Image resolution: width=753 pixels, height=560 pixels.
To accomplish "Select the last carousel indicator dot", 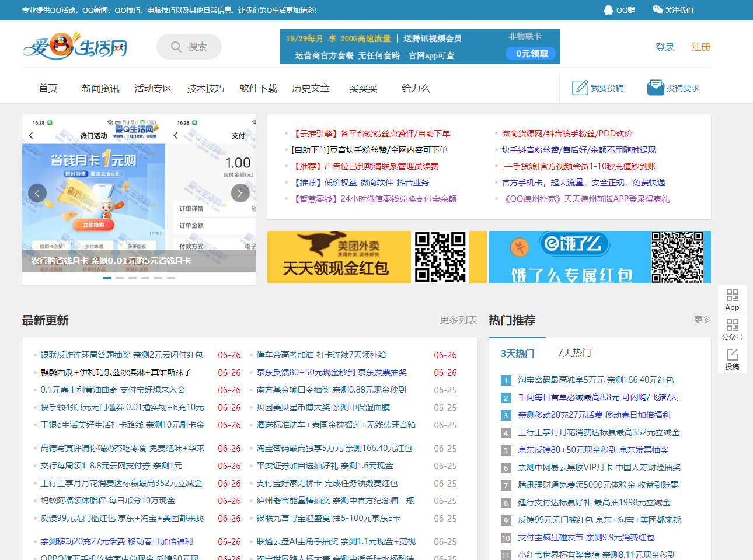I will point(171,278).
